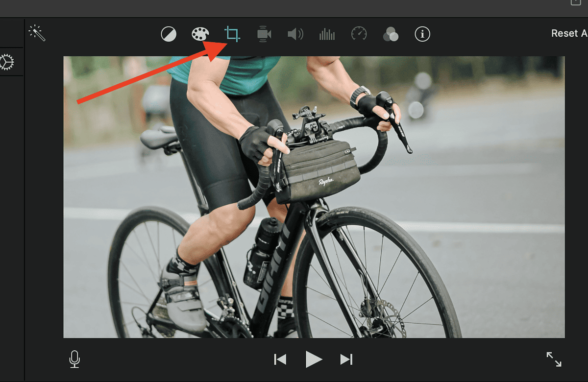Skip to the previous clip
The image size is (588, 382).
pos(280,359)
